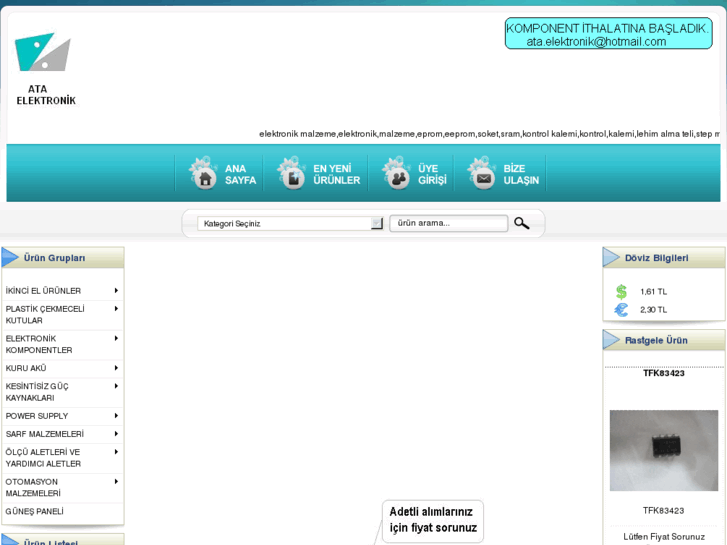Open the En Yeni Ürünler menu item
Viewport: 727px width, 545px height.
click(x=337, y=174)
